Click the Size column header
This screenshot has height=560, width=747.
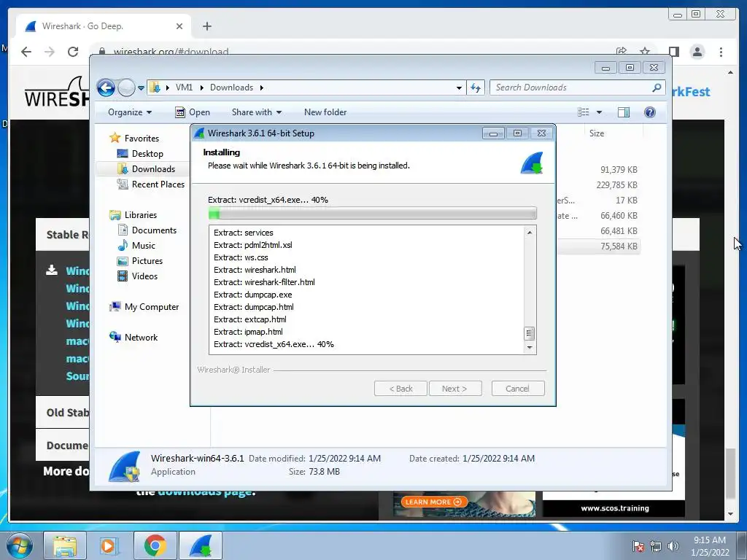pos(597,133)
